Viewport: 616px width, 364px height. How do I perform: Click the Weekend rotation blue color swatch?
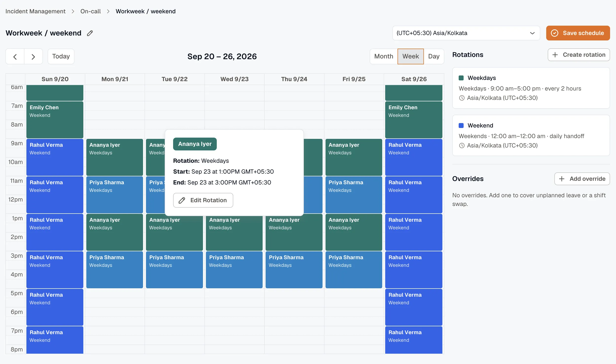[x=461, y=126]
